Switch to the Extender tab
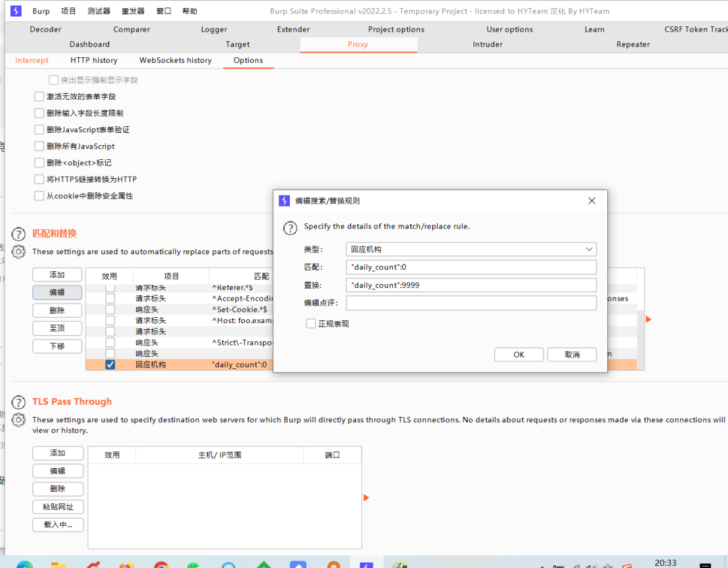Viewport: 728px width, 568px height. click(293, 29)
